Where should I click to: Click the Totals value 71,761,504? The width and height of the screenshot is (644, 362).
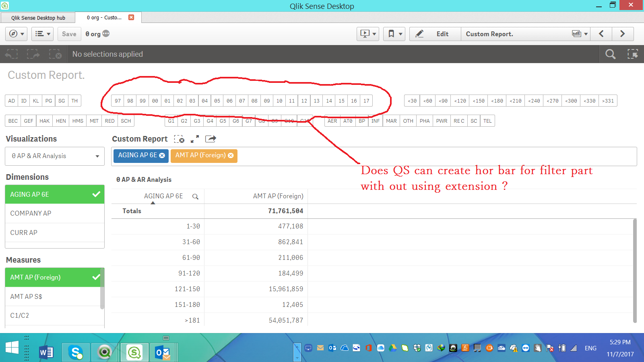pyautogui.click(x=286, y=211)
